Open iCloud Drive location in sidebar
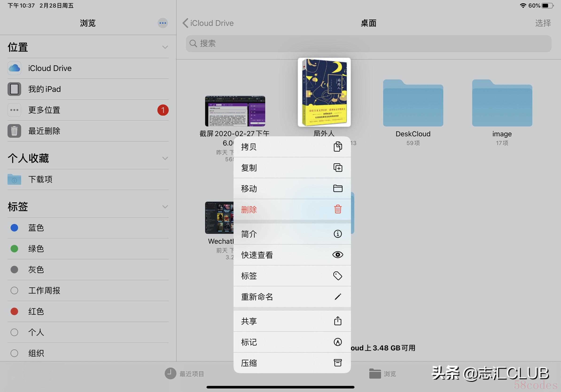The width and height of the screenshot is (561, 392). pos(88,68)
